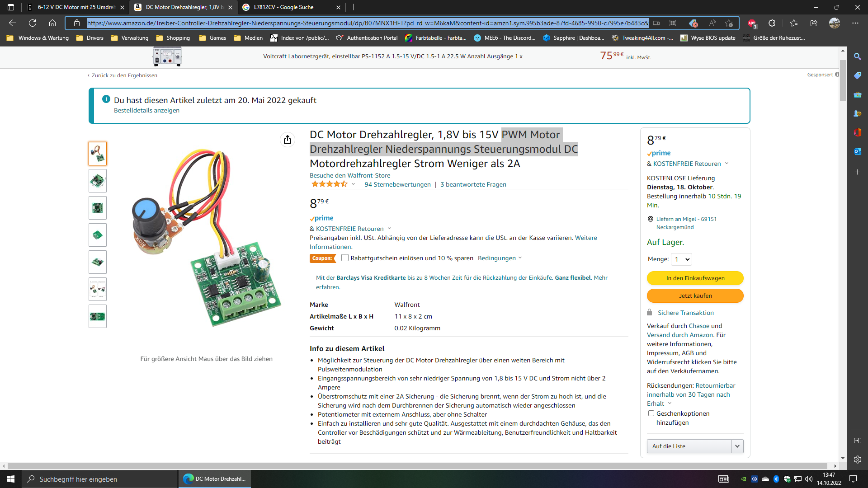This screenshot has width=868, height=488.
Task: Close the L7812CV Google Suche tab
Action: 338,7
